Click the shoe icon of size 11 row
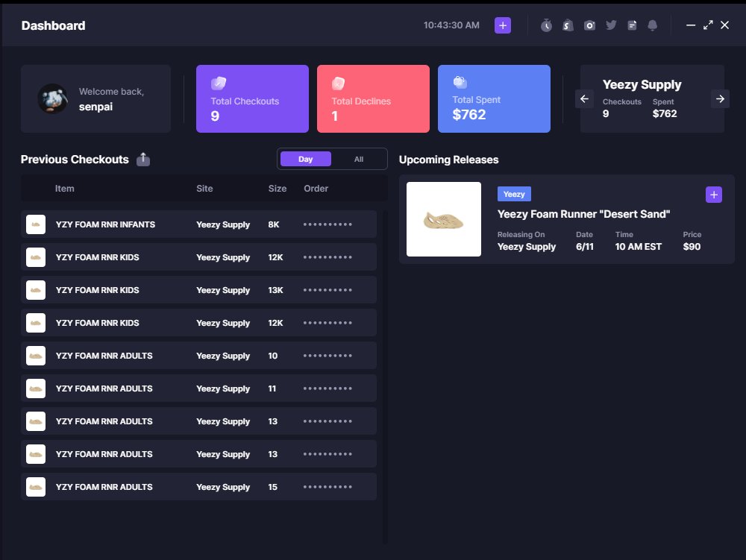746x560 pixels. 36,388
